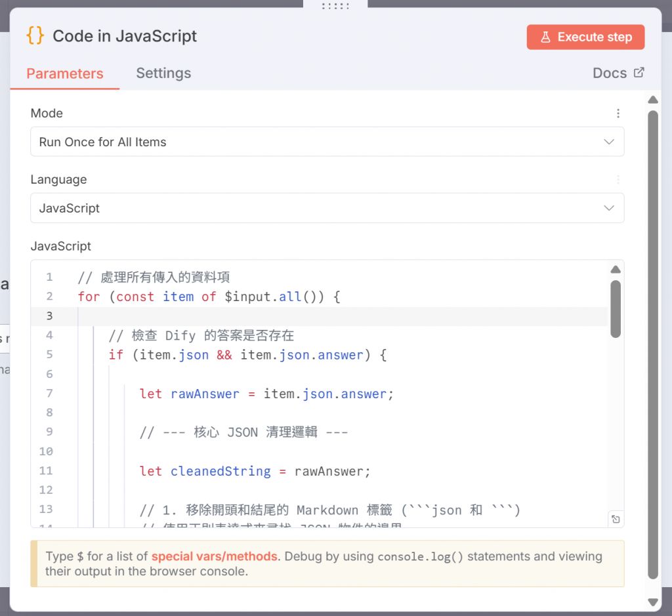Click the panel scroll-down arrow
672x616 pixels.
tap(653, 602)
